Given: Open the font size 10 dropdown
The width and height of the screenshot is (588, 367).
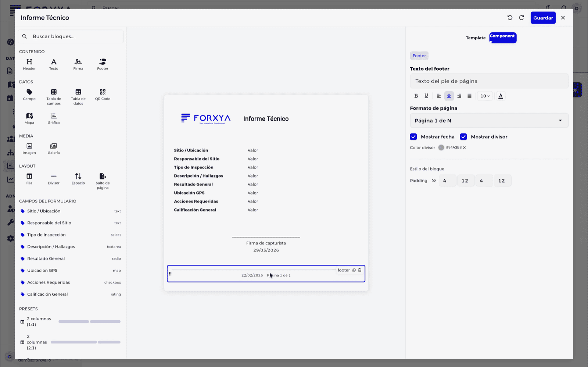Looking at the screenshot, I should [485, 96].
